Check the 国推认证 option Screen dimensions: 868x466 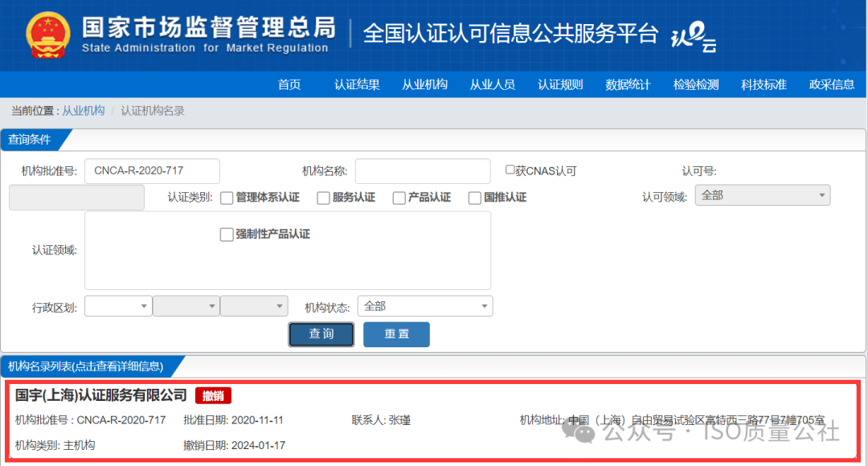click(x=474, y=197)
